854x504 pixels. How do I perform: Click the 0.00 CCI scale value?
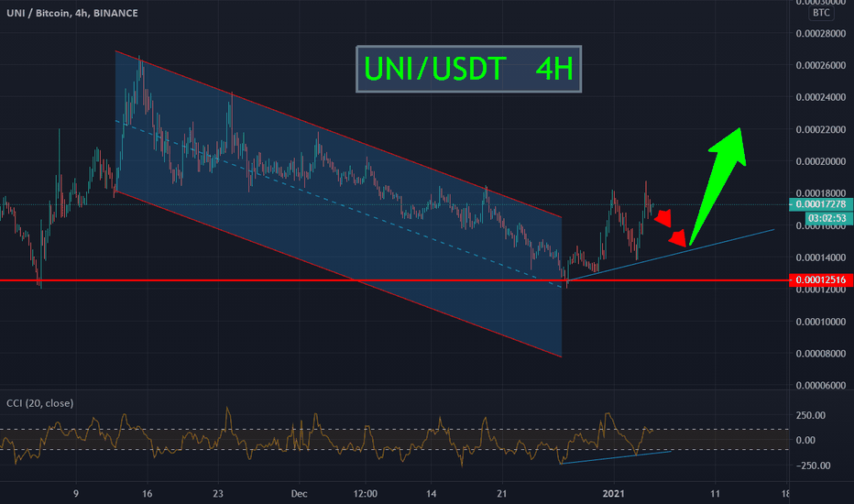pos(805,440)
